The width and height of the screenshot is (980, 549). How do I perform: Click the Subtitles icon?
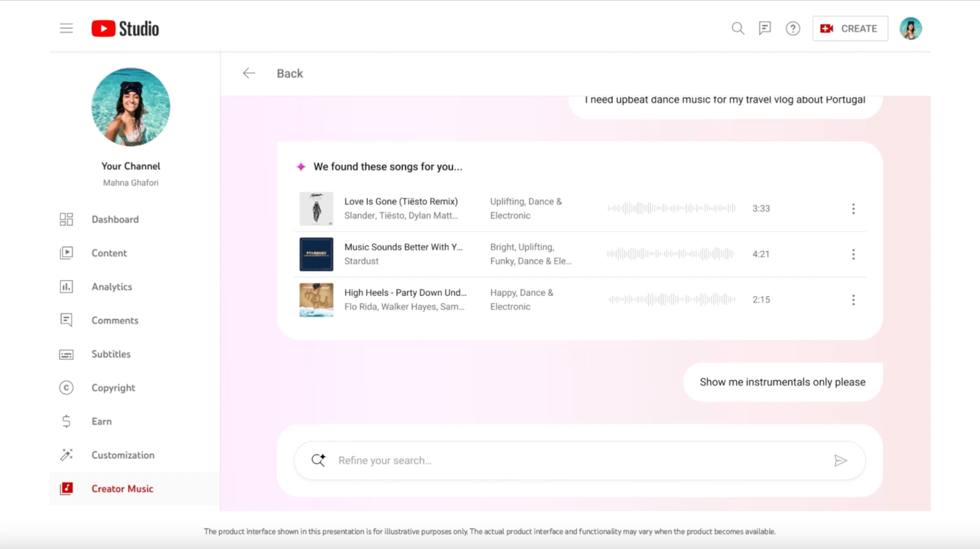coord(66,354)
